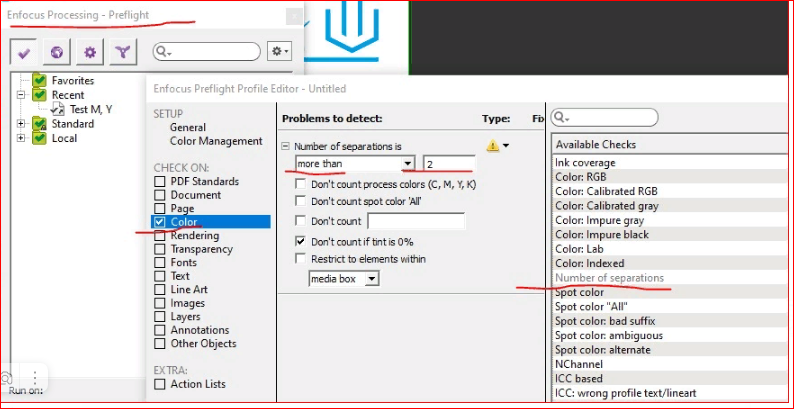Open the 'more than' comparison dropdown
Screen dimensions: 794x409
tap(408, 164)
